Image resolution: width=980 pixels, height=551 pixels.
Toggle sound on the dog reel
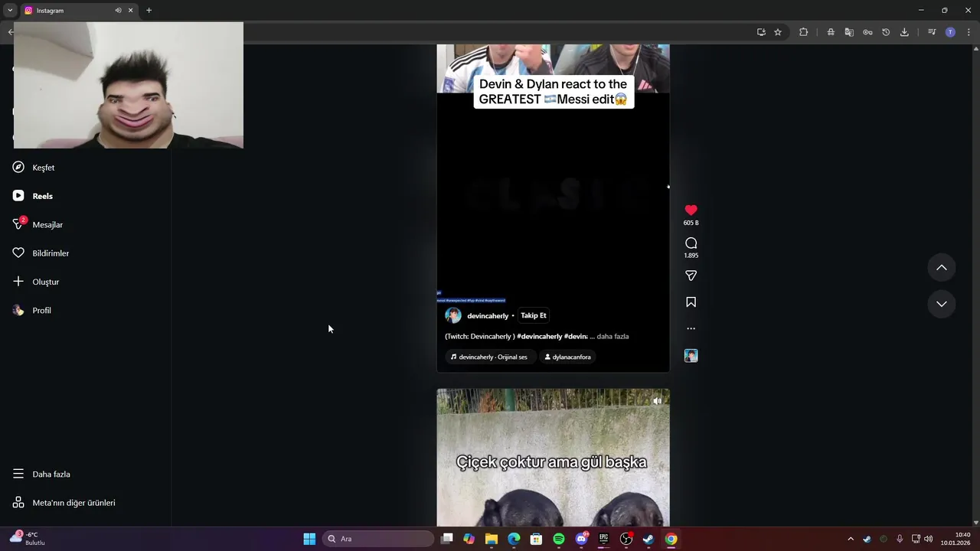click(657, 401)
